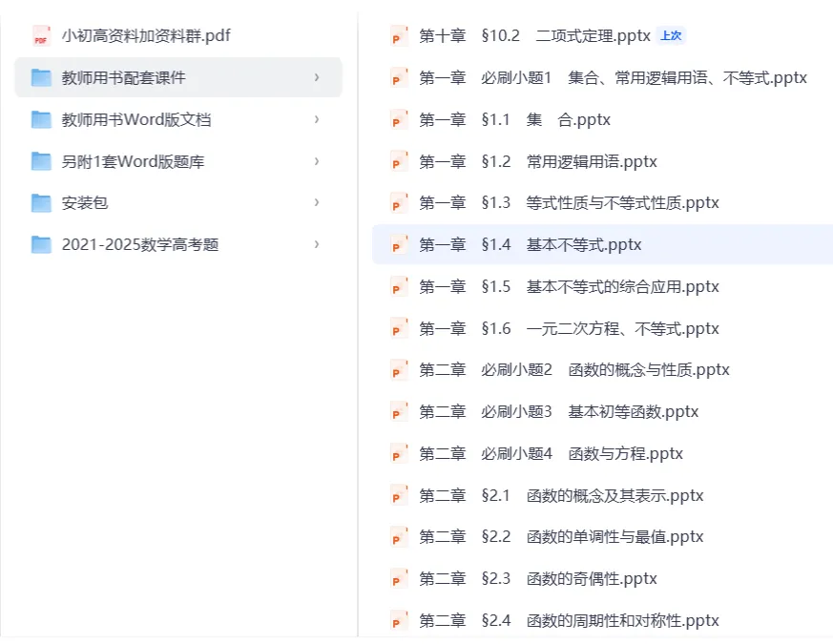
Task: Click the folder icon for 另附1套Word版题库
Action: [41, 161]
